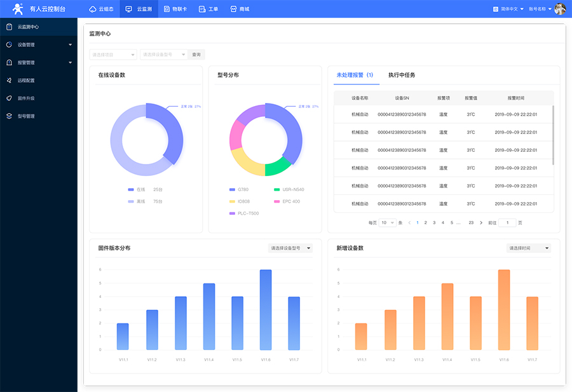Open the 简体中文 language dropdown

tap(508, 10)
